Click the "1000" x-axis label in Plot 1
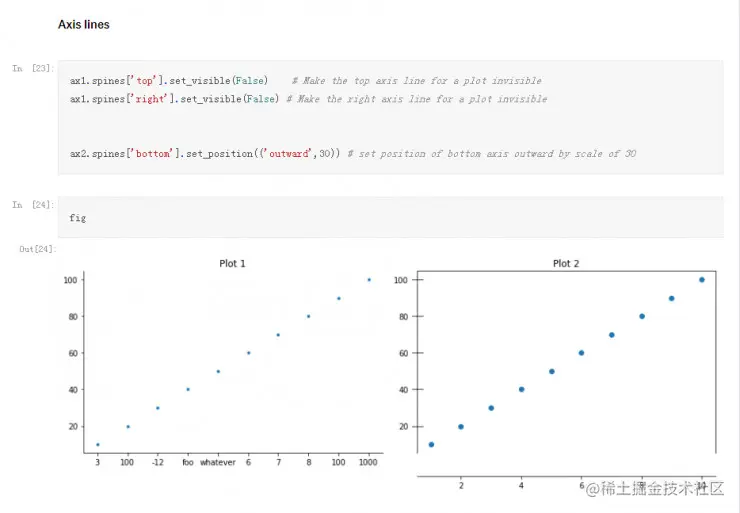 click(x=368, y=462)
